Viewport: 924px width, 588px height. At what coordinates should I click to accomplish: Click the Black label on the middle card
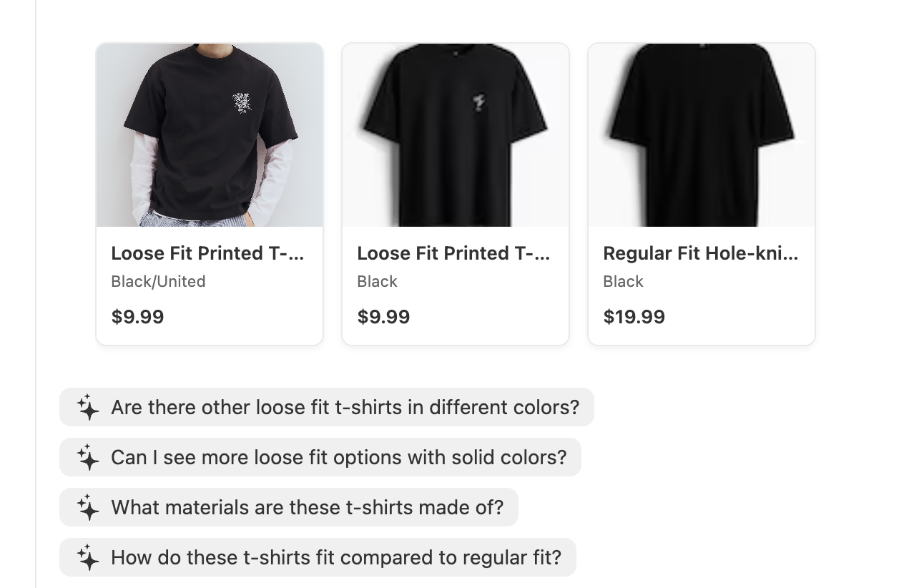377,282
